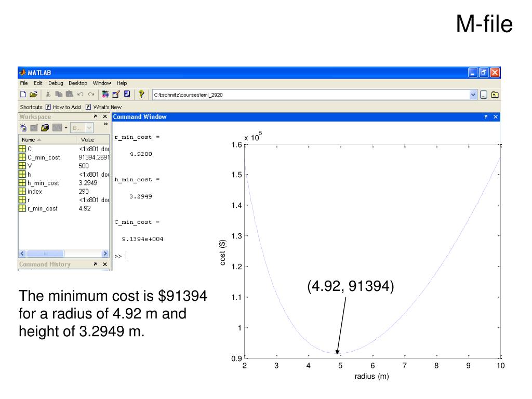
Task: Open the Edit menu
Action: pos(37,83)
